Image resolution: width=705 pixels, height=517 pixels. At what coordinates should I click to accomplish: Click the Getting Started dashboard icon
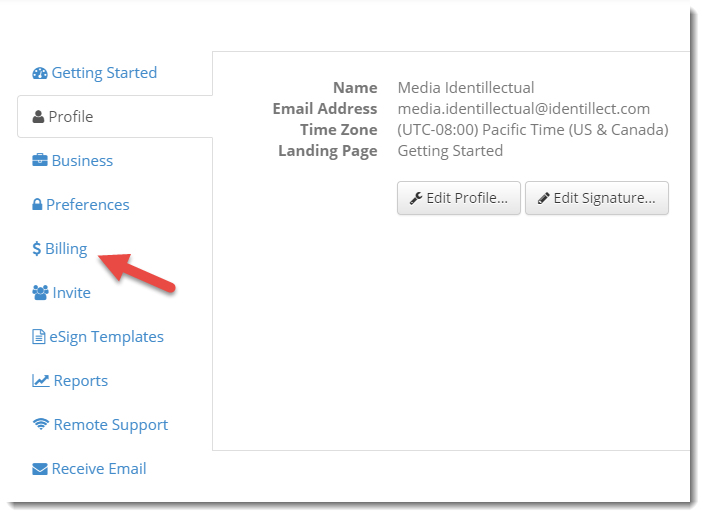[x=40, y=73]
